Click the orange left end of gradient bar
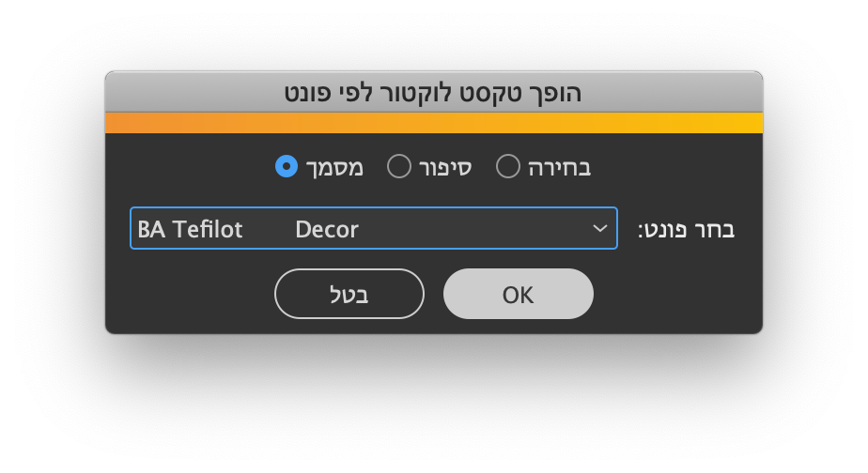This screenshot has width=868, height=473. tap(122, 123)
